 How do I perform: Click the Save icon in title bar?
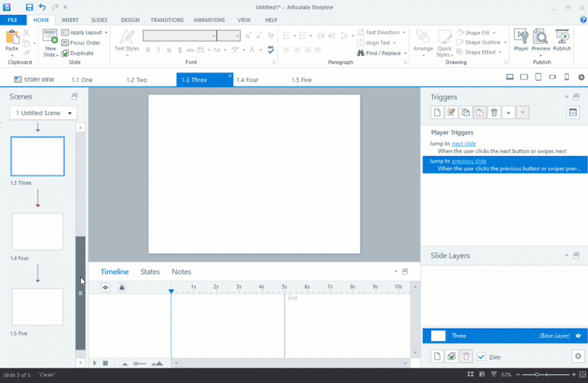[x=29, y=7]
